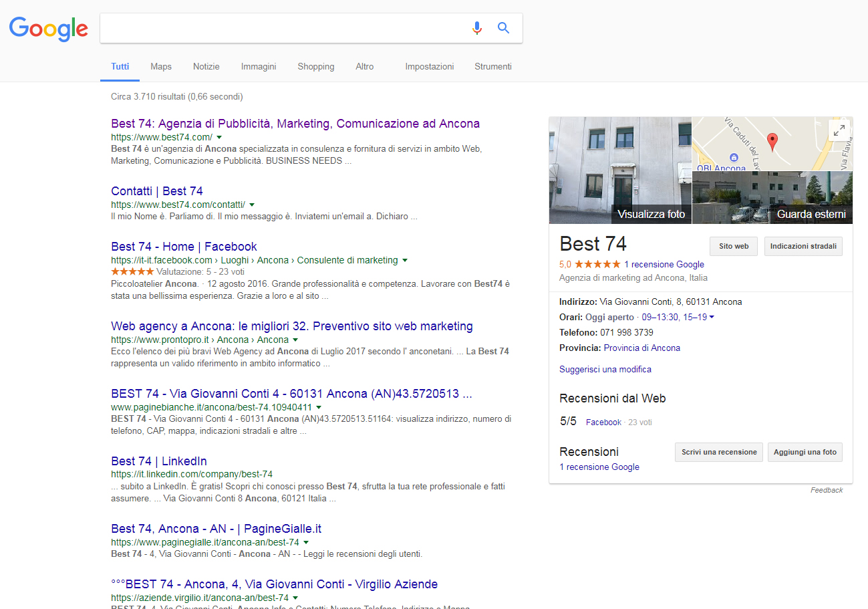Start voice search with microphone icon

(x=476, y=28)
